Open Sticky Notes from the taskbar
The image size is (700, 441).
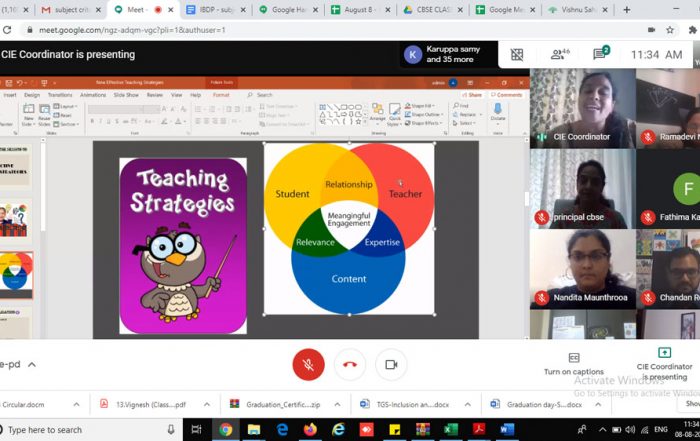pos(395,429)
